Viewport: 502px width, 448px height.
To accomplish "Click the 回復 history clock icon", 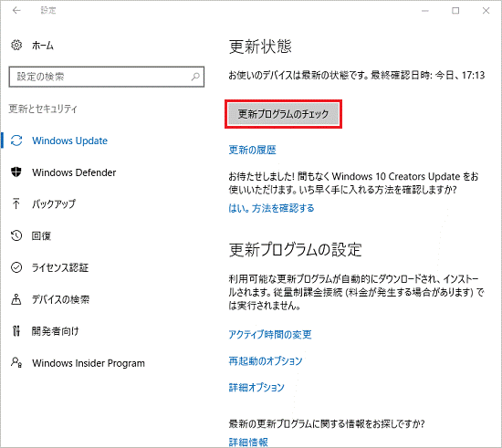I will [16, 235].
